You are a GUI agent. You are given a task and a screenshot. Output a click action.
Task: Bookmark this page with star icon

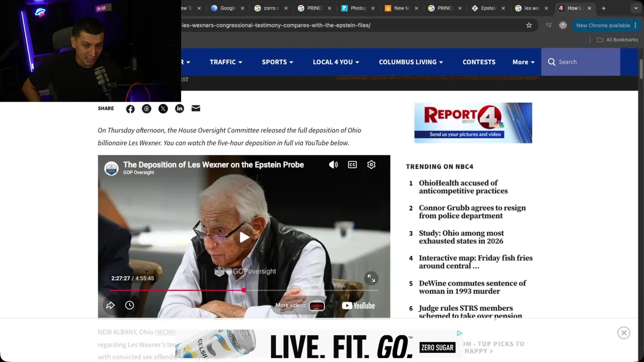tap(529, 25)
